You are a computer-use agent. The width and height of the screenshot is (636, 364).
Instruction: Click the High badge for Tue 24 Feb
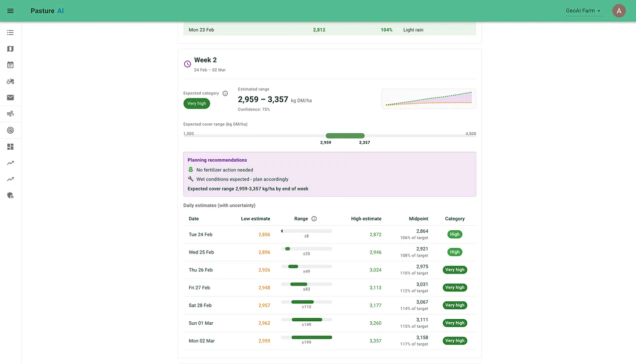coord(455,234)
